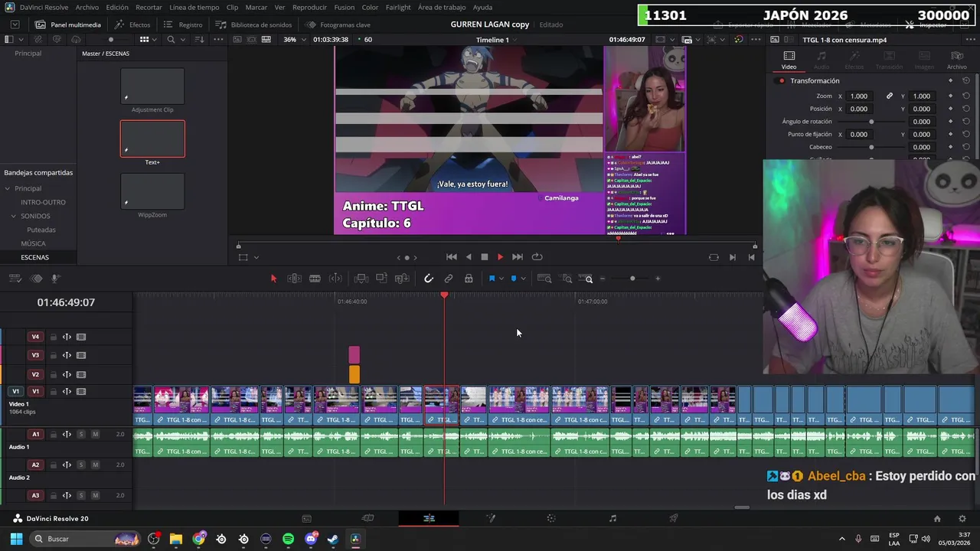
Task: Open Spotify from the taskbar
Action: pyautogui.click(x=288, y=539)
